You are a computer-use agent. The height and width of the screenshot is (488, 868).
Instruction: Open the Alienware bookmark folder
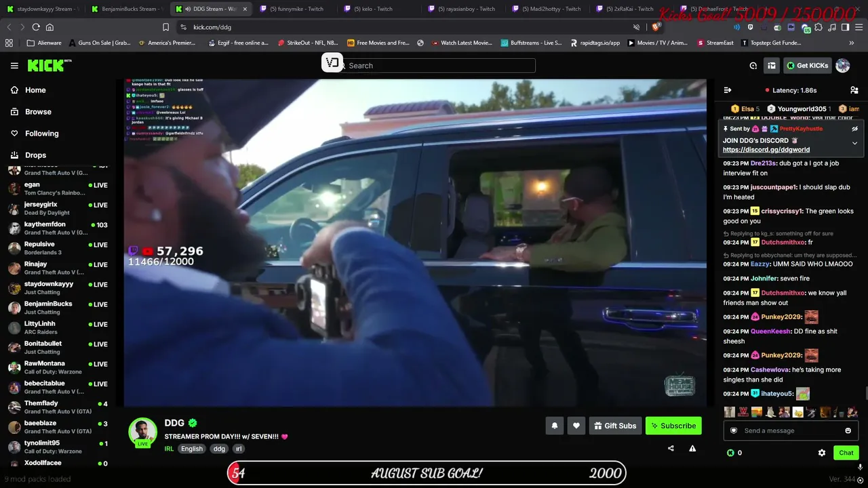(x=43, y=43)
